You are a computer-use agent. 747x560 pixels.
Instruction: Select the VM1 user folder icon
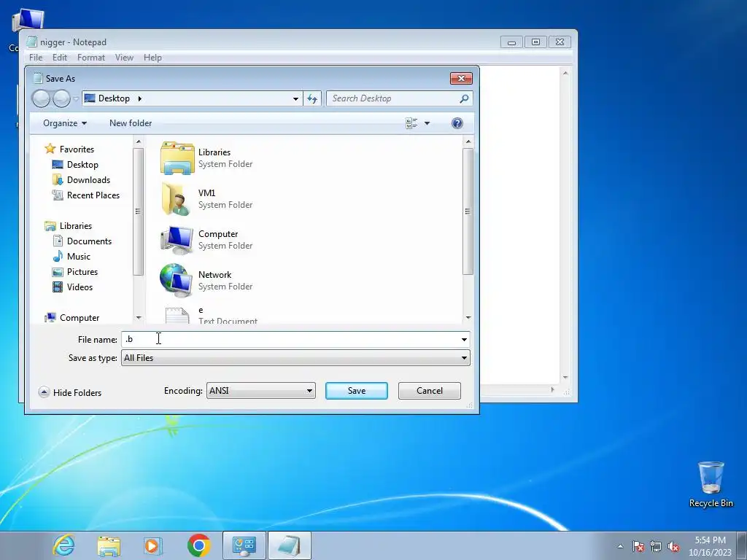[x=176, y=198]
